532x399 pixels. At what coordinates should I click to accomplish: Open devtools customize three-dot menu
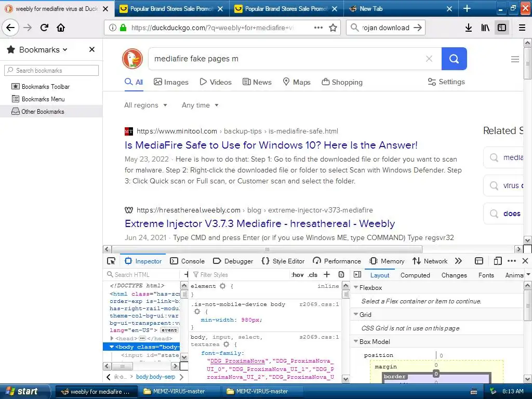(512, 261)
